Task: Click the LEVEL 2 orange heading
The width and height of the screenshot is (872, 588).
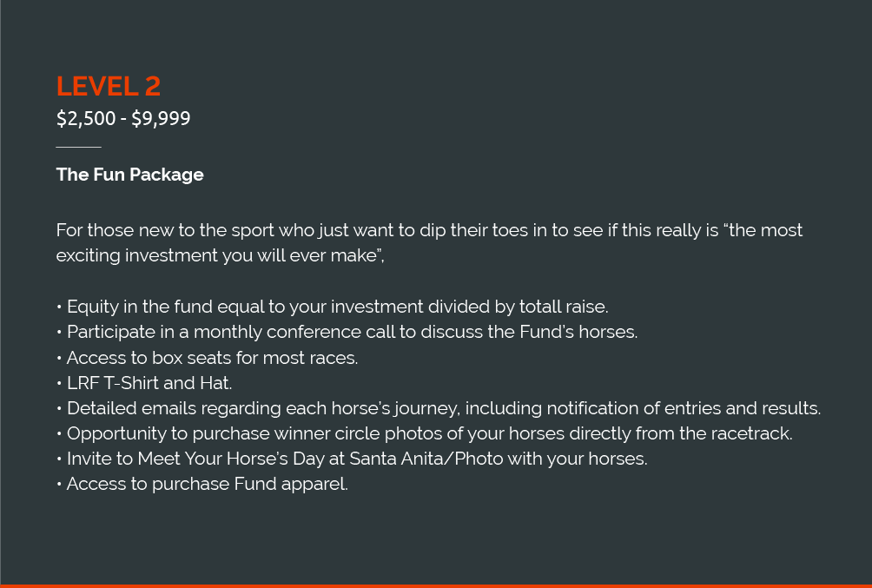Action: click(108, 86)
